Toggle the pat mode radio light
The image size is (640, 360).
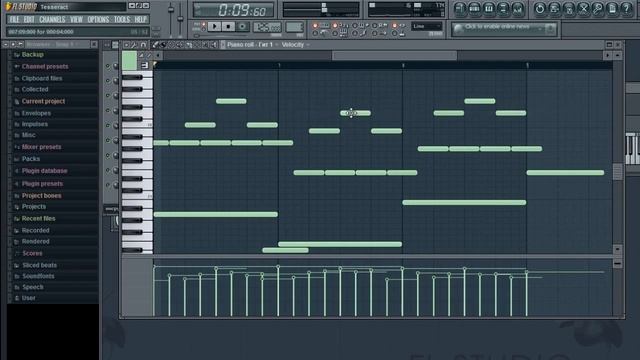[203, 24]
